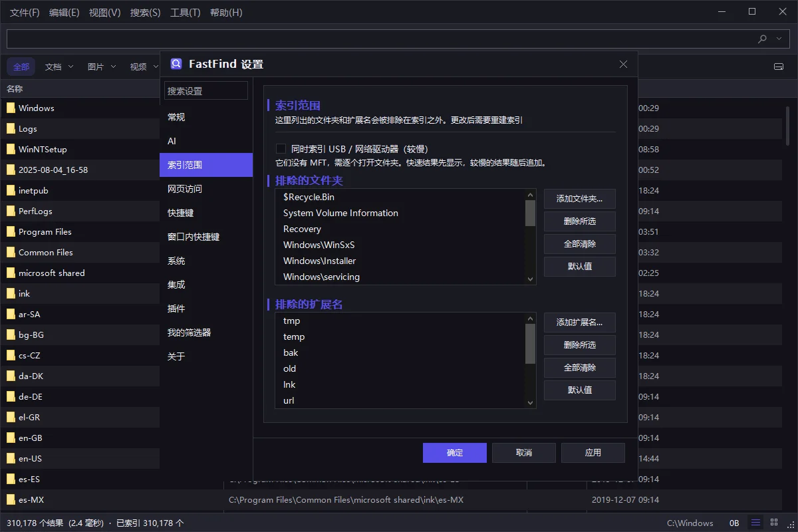Enable indexing USB / network drives checkbox
Screen dimensions: 798x532
coord(281,149)
